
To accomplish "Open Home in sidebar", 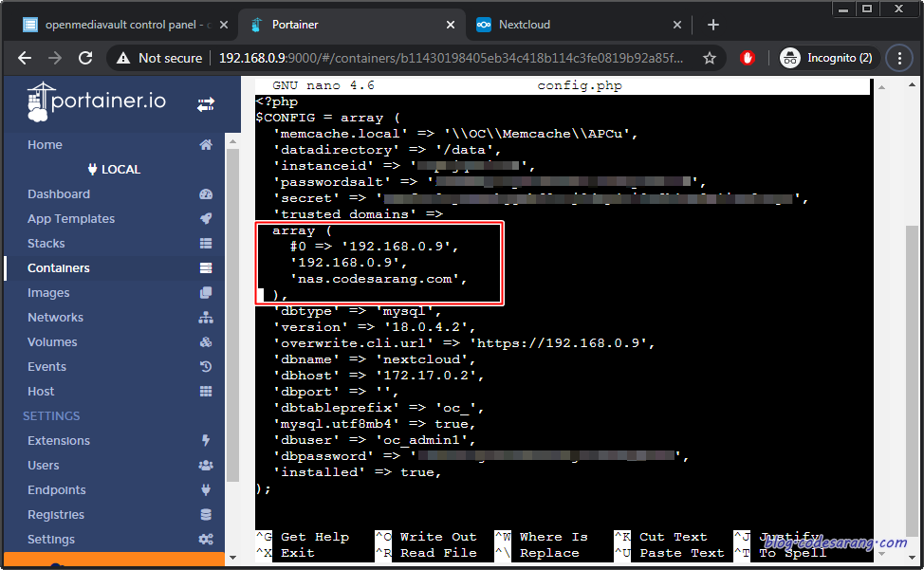I will tap(45, 145).
